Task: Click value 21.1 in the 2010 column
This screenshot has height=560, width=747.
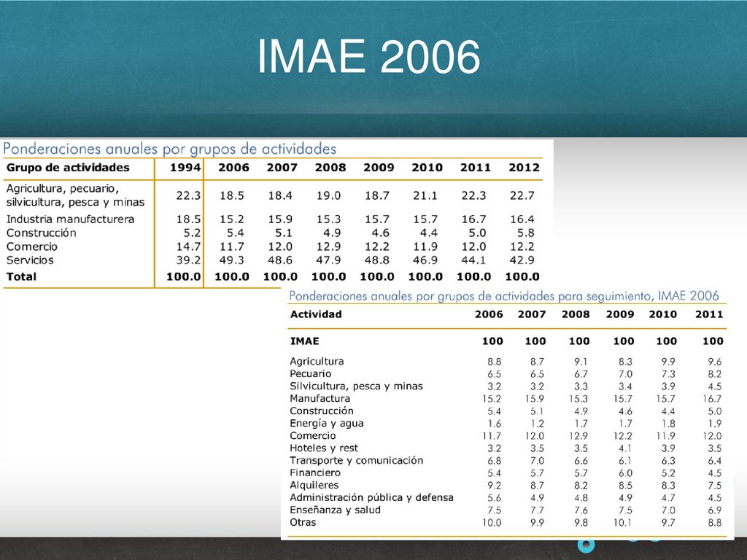Action: 425,195
